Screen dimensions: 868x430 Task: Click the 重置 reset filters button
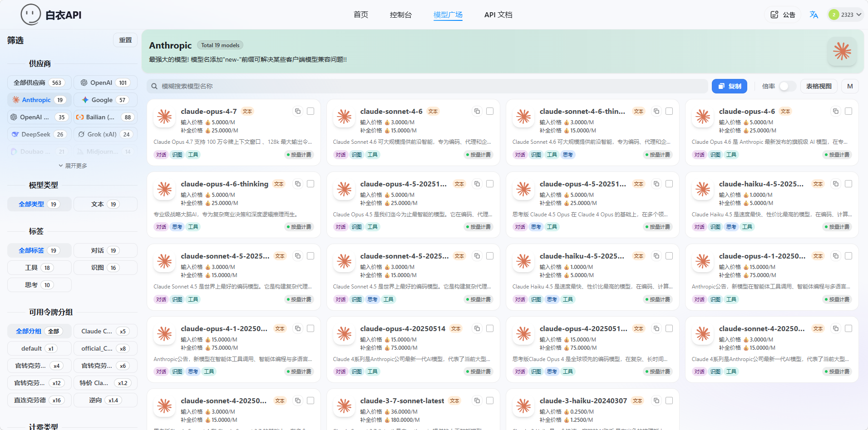pyautogui.click(x=125, y=40)
